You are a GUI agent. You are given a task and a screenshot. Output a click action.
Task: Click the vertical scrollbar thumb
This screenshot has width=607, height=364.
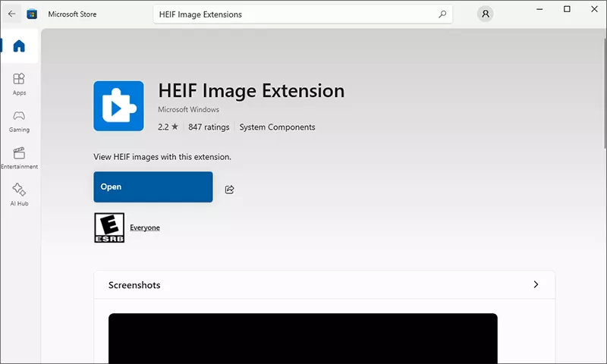coord(605,93)
